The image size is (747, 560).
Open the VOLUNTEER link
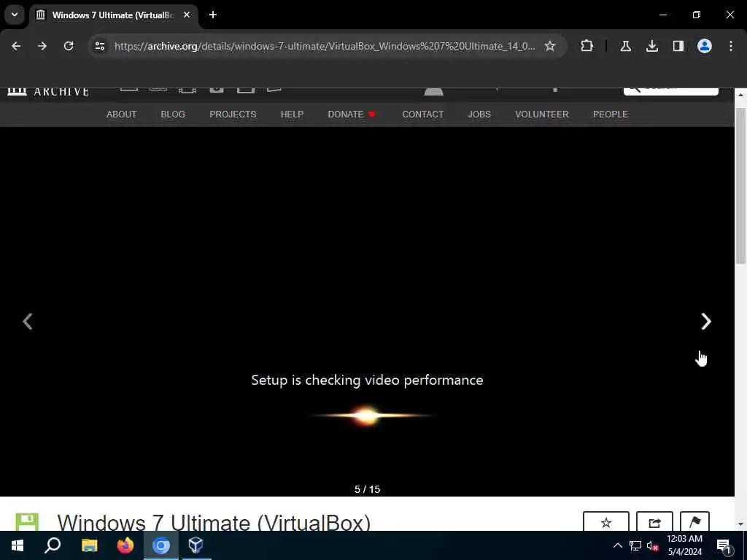tap(542, 114)
